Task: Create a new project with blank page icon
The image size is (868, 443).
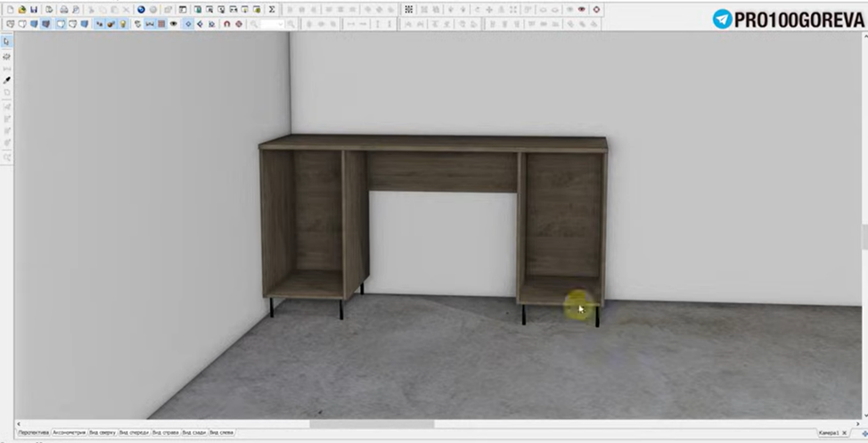Action: (10, 10)
